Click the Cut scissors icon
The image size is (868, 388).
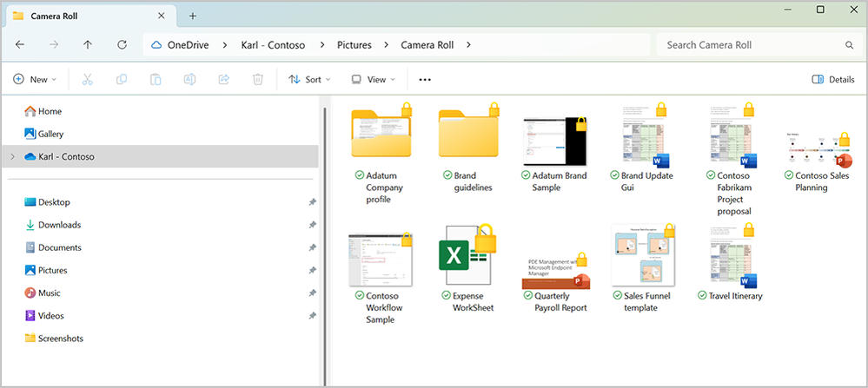[87, 80]
